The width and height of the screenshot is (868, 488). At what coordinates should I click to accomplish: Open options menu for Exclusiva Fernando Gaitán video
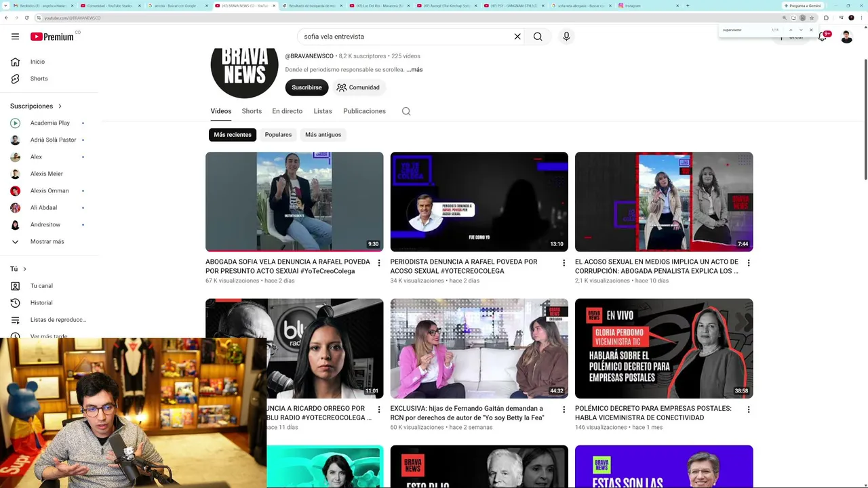[564, 410]
